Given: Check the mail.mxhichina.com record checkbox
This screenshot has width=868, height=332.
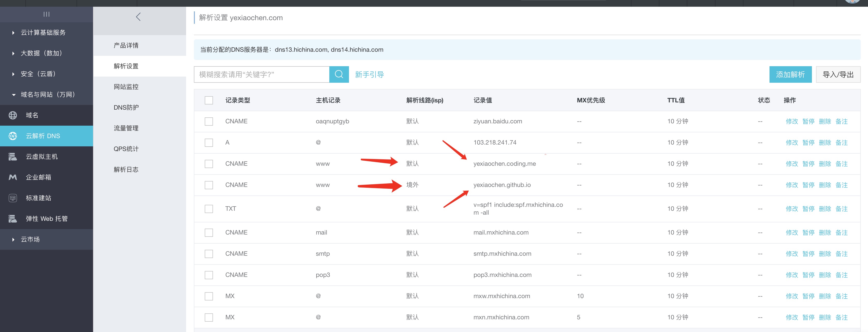Looking at the screenshot, I should pyautogui.click(x=209, y=232).
